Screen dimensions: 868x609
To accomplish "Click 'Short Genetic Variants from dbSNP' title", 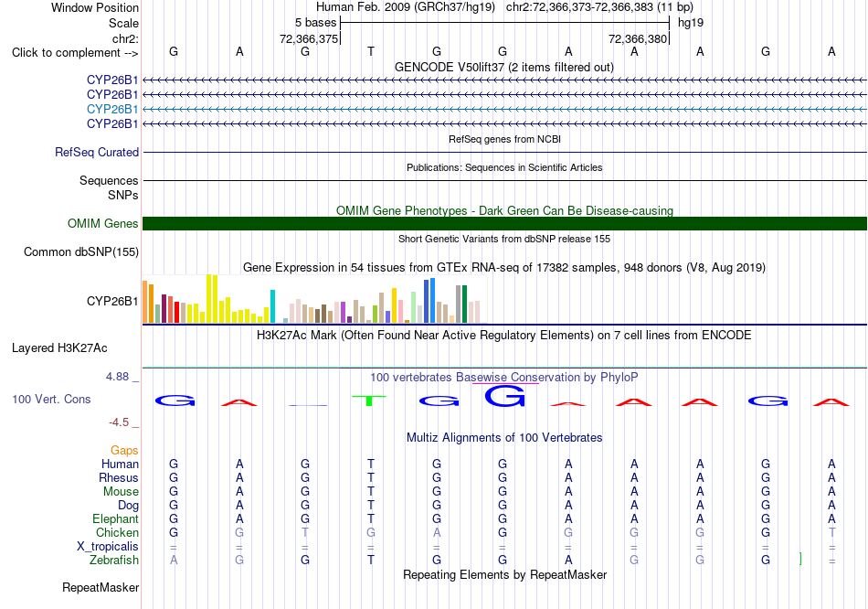I will point(504,239).
